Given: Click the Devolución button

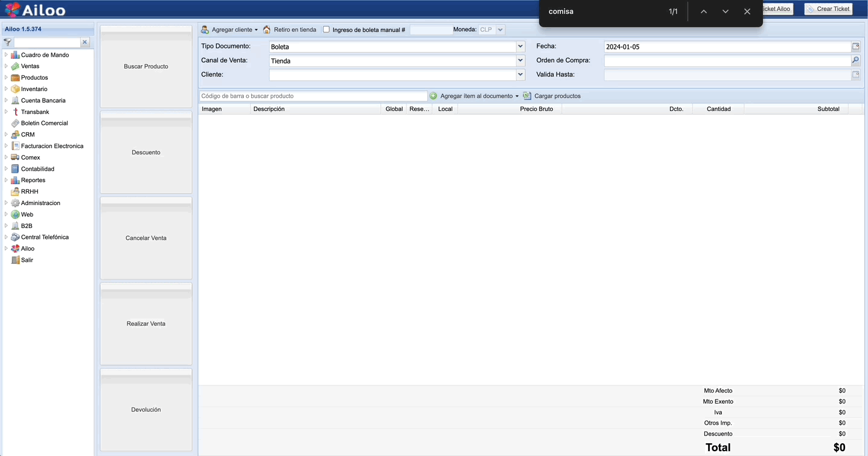Looking at the screenshot, I should coord(146,410).
